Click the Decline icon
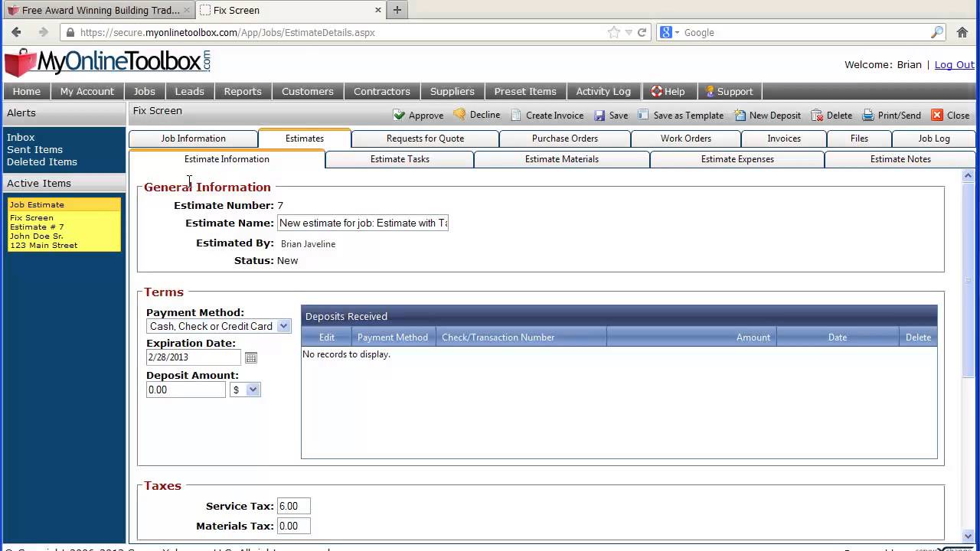This screenshot has width=980, height=551. click(x=459, y=114)
